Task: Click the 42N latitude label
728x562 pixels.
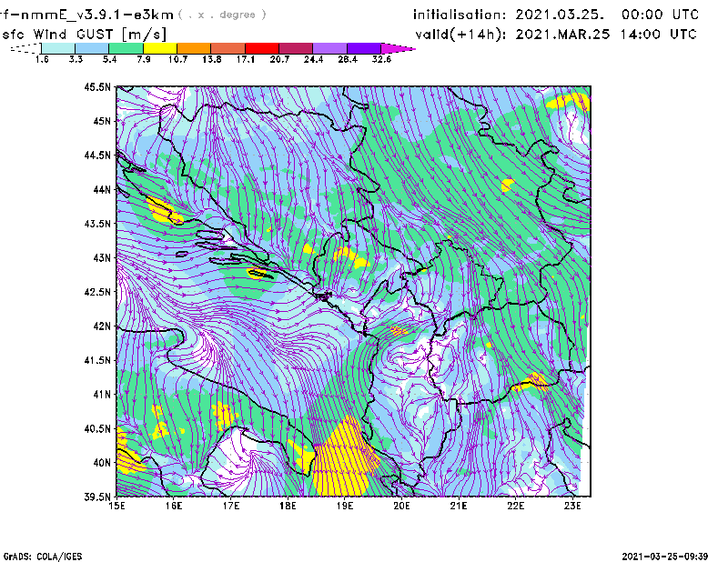Action: [x=102, y=326]
